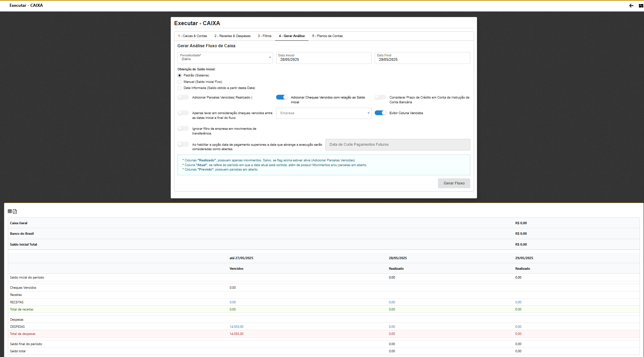
Task: Choose Manual (Saldo Inicial Fixo) option
Action: (180, 82)
